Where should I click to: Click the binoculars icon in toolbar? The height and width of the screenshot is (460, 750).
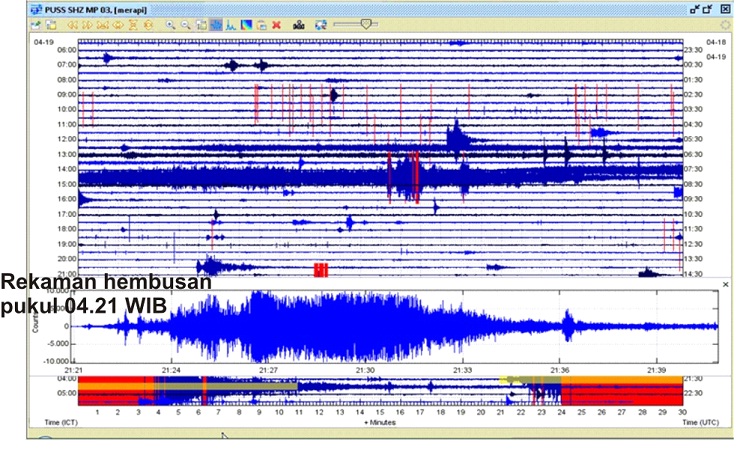[299, 25]
